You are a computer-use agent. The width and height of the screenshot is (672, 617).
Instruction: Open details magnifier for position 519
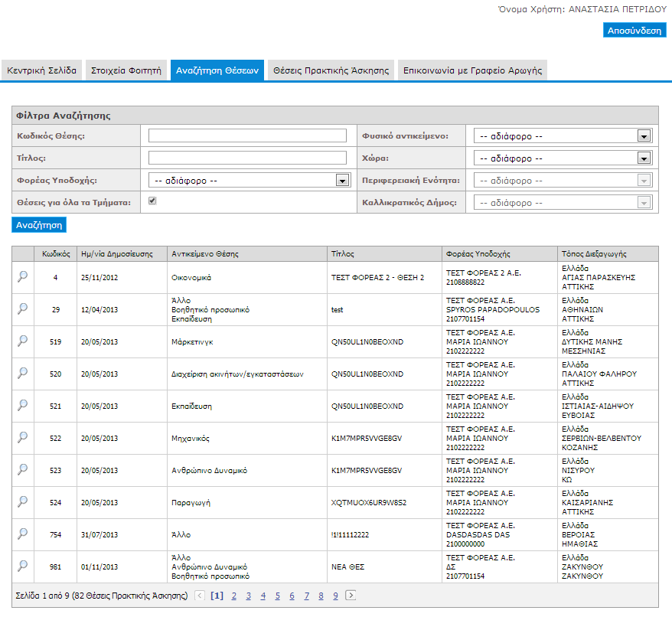[22, 341]
